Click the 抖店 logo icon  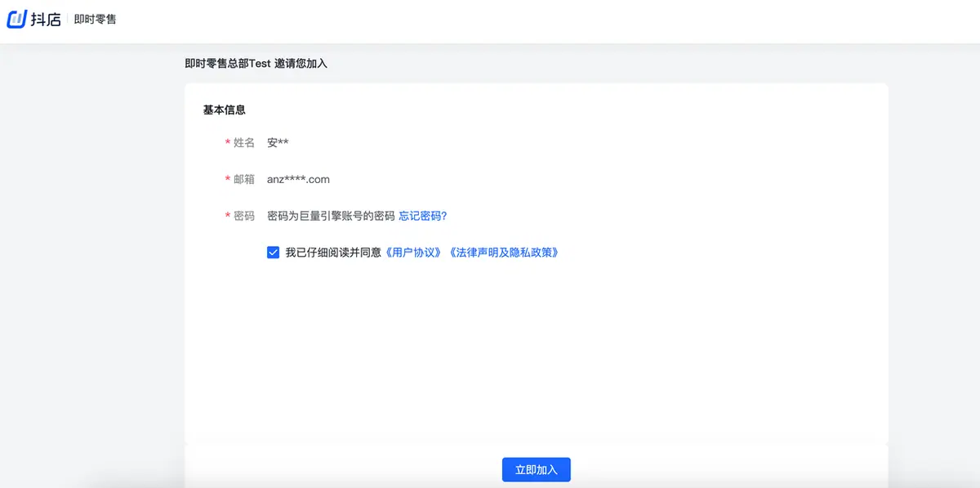(17, 19)
